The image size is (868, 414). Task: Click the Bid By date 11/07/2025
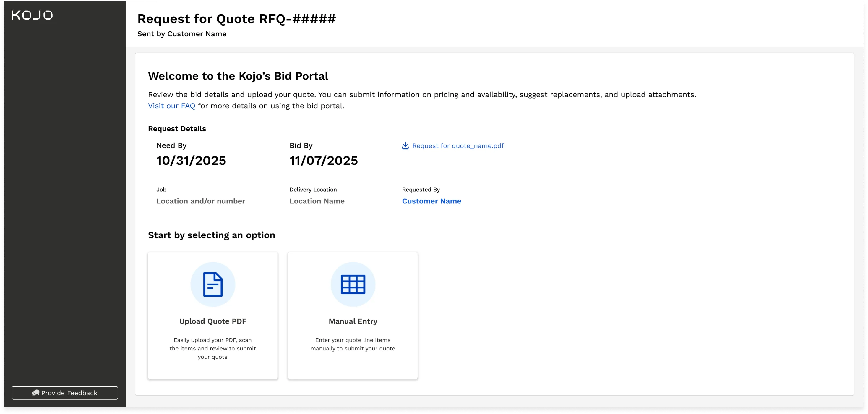pos(324,161)
